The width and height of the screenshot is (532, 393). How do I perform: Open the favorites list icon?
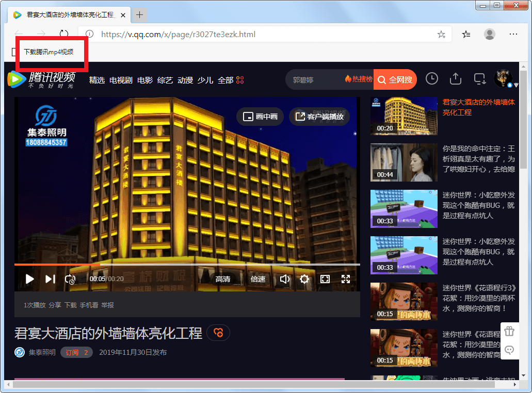[x=466, y=34]
